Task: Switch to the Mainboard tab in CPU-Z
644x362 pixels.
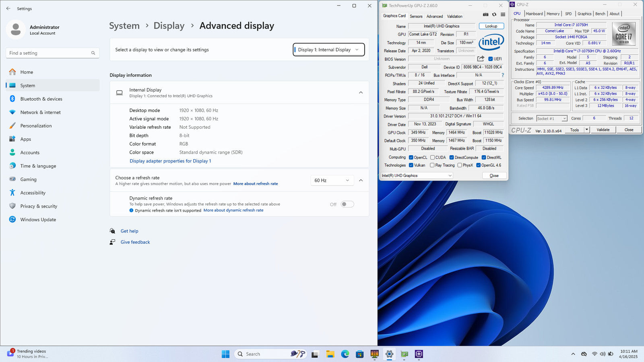Action: pyautogui.click(x=534, y=14)
